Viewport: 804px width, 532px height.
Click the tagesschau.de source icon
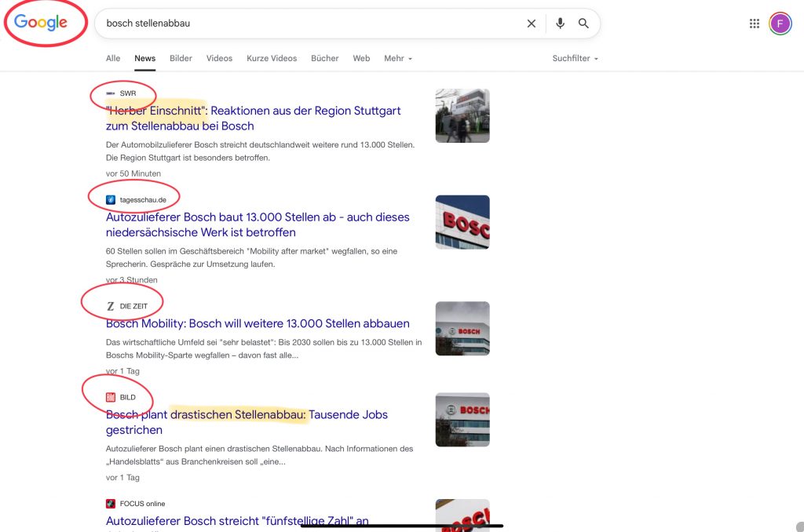pos(111,199)
